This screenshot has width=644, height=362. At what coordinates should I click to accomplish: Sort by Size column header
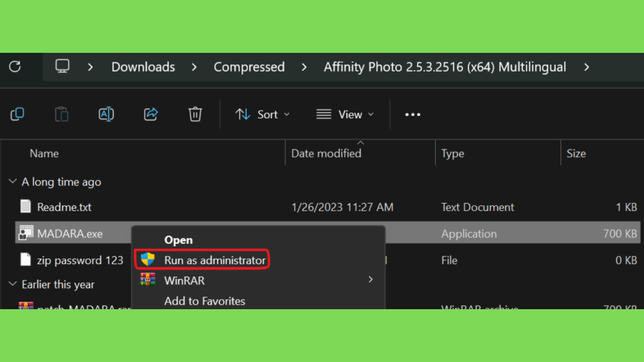pyautogui.click(x=576, y=153)
